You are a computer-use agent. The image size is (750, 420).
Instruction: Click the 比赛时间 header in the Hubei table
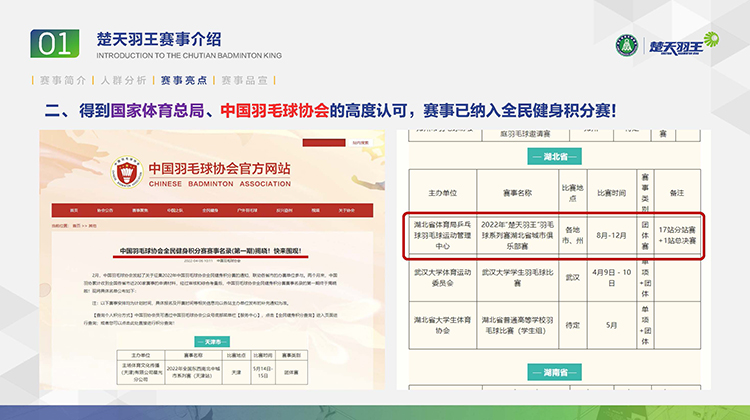pos(611,193)
